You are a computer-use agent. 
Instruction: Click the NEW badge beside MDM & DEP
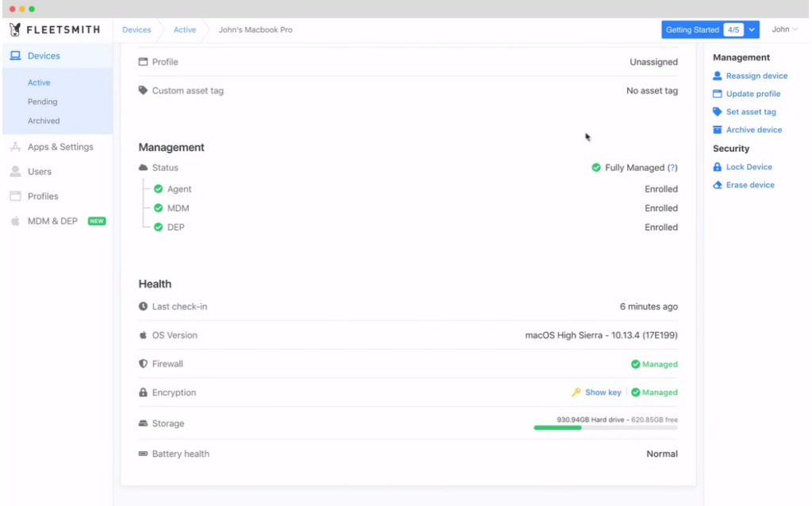(x=97, y=220)
